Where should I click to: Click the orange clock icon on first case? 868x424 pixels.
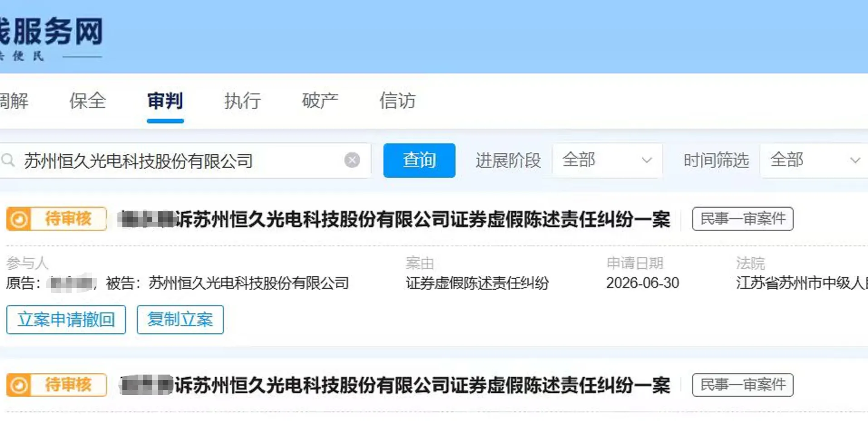coord(19,219)
